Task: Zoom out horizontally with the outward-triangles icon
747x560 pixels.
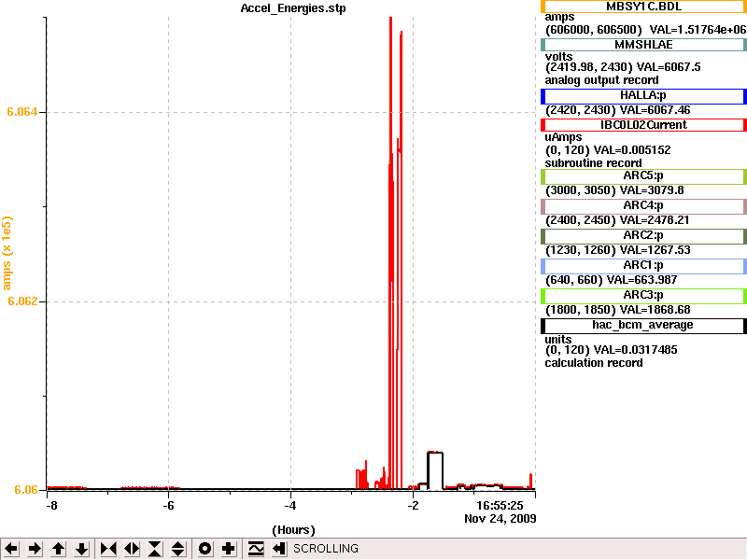Action: [x=132, y=549]
